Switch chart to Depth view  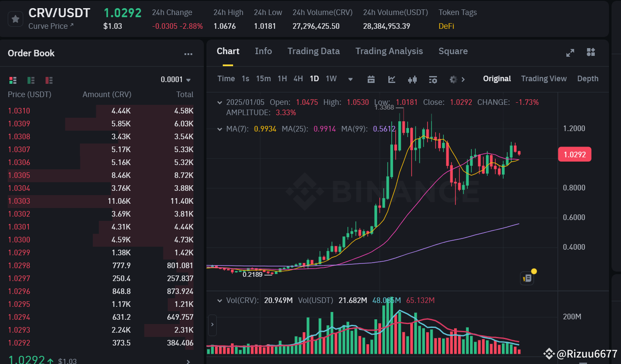[x=587, y=79]
